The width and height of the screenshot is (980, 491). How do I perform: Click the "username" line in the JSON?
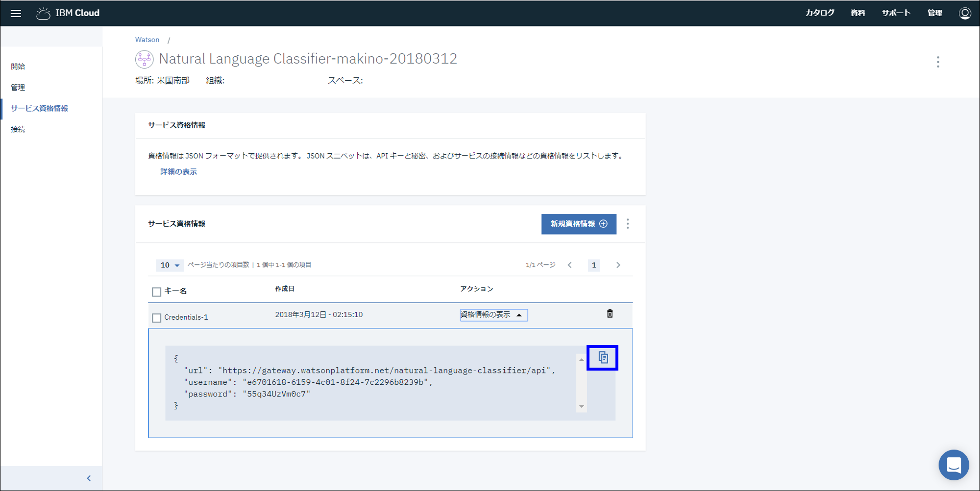[x=308, y=382]
